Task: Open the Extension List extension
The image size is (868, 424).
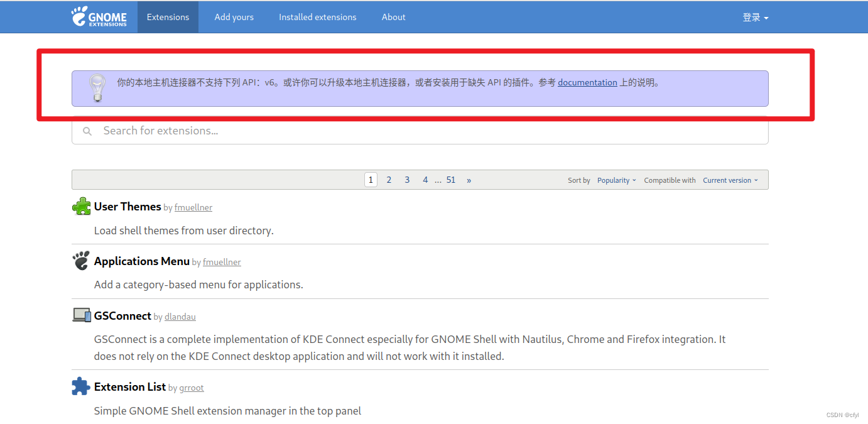Action: [x=130, y=386]
